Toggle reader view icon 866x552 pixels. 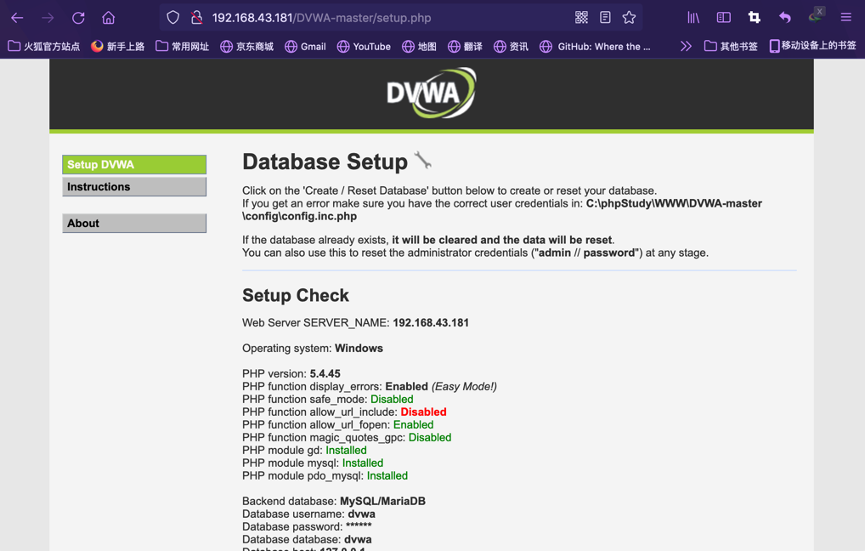[x=605, y=18]
